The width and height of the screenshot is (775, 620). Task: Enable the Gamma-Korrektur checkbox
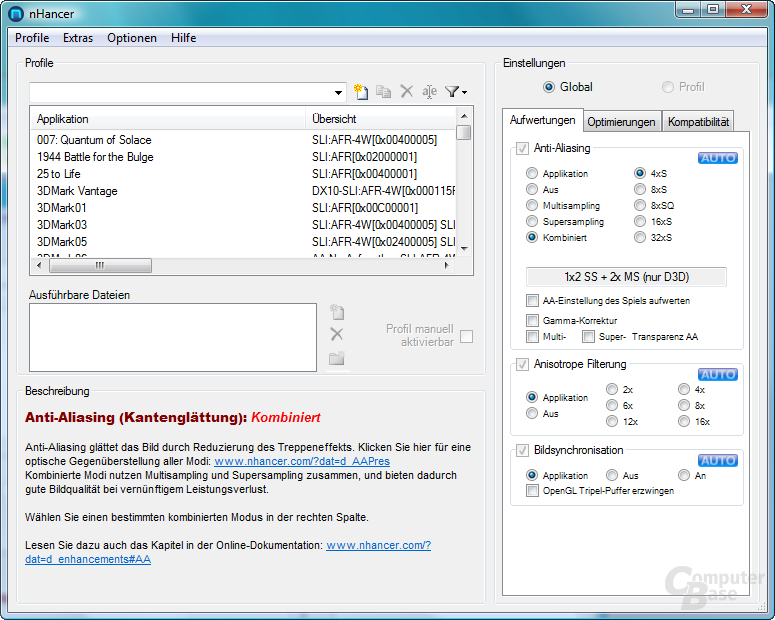pyautogui.click(x=532, y=320)
